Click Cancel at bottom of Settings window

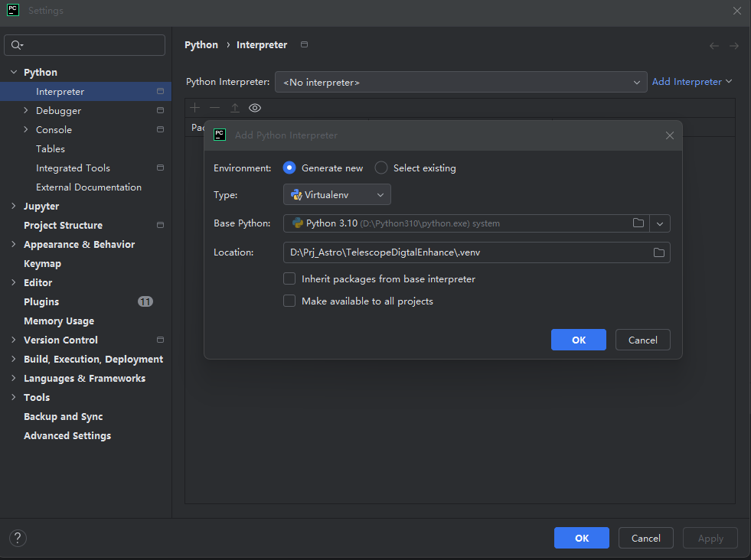pos(645,538)
